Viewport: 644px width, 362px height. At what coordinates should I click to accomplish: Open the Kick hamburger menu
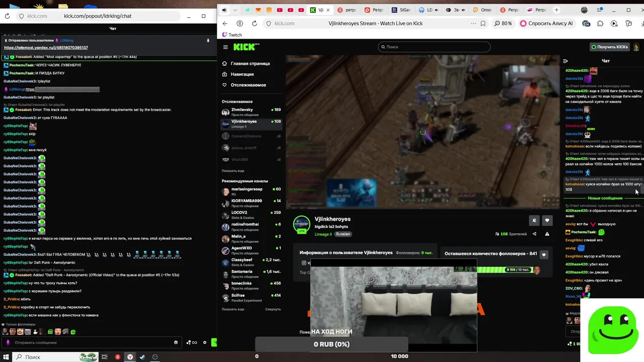[x=225, y=47]
